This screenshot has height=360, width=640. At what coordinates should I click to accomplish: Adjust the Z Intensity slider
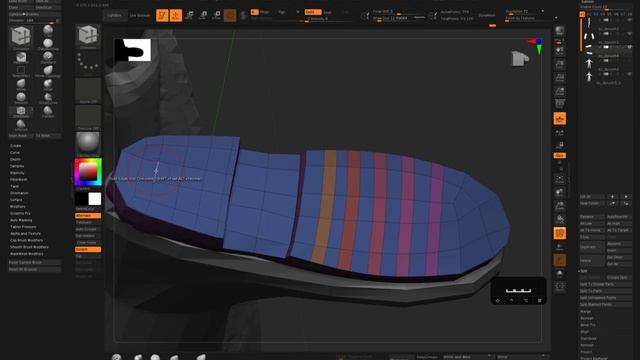324,19
